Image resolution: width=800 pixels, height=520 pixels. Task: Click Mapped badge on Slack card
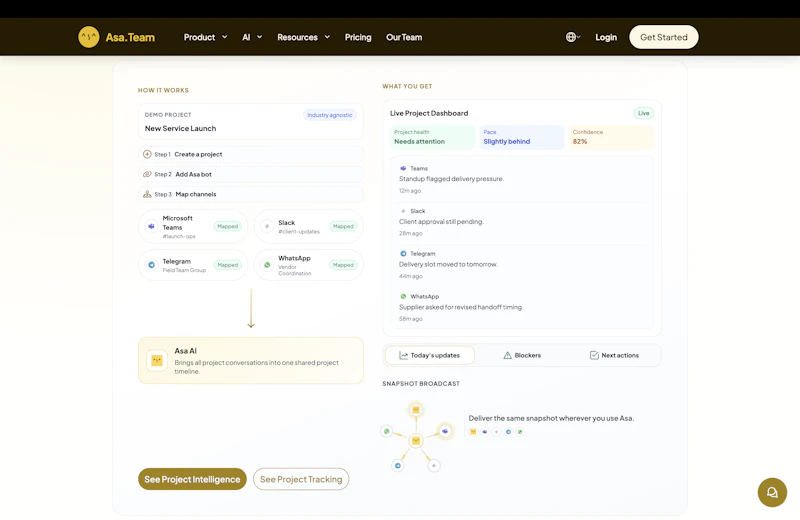(x=343, y=226)
